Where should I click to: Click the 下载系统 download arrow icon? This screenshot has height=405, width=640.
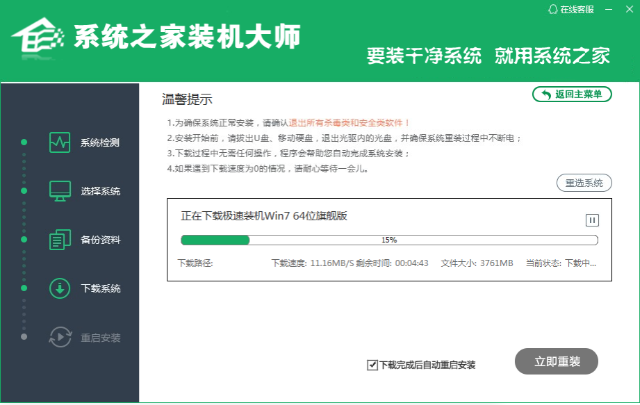(x=60, y=288)
